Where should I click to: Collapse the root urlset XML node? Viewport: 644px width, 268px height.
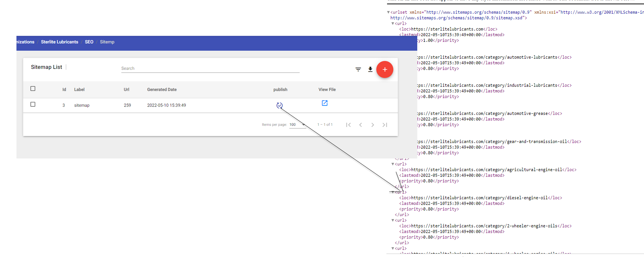tap(388, 12)
